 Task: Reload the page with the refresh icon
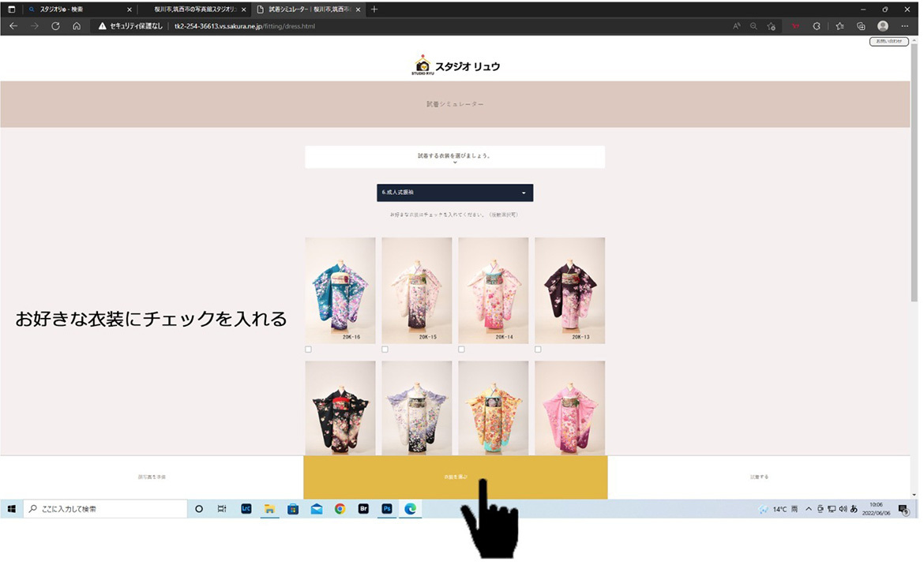55,26
